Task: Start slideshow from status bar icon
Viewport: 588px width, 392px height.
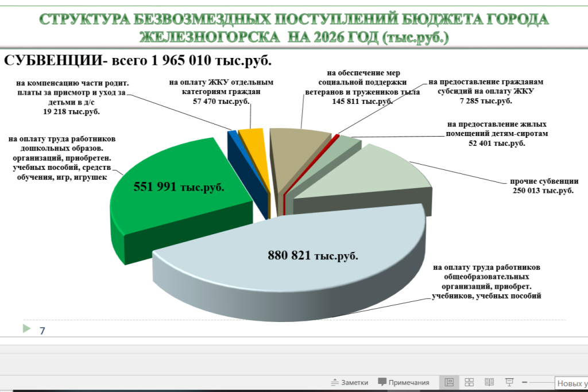Action: tap(509, 382)
